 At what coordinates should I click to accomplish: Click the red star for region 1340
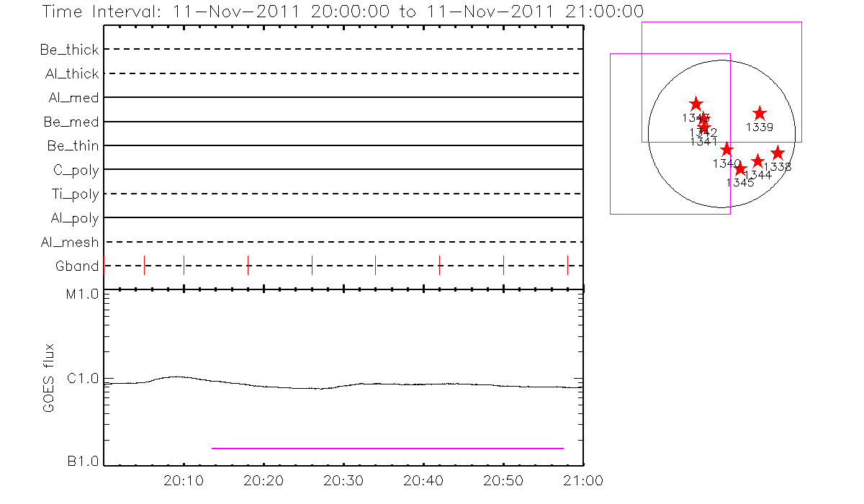click(726, 149)
